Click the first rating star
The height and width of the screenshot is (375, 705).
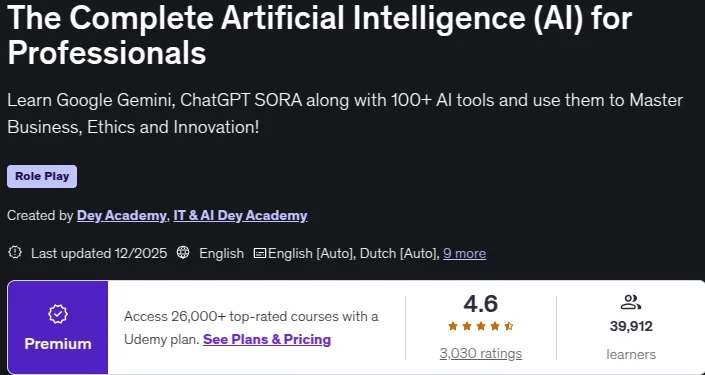(x=453, y=326)
